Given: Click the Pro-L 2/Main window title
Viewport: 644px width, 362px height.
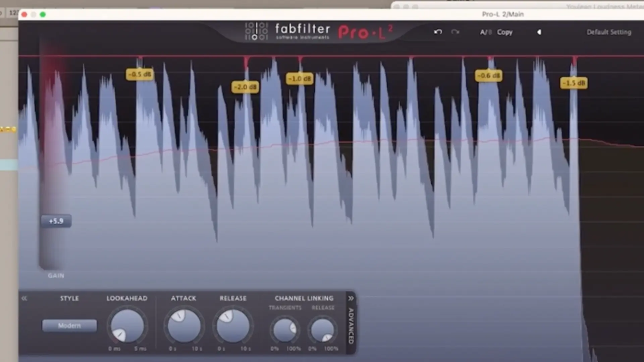Looking at the screenshot, I should point(503,14).
